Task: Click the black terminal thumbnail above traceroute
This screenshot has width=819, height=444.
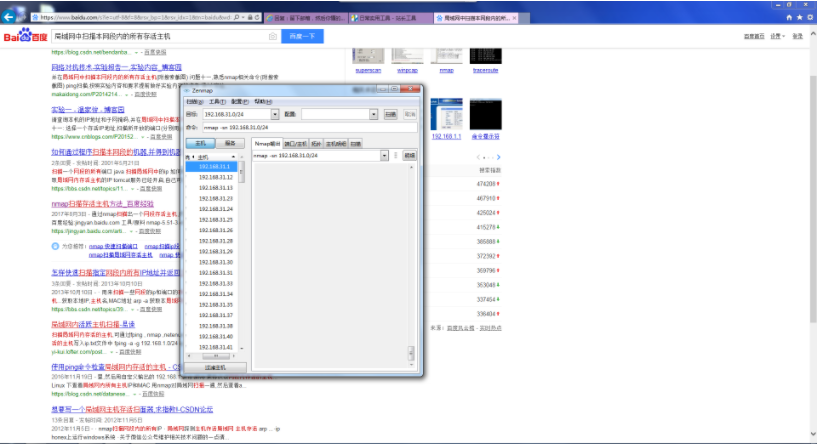Action: point(486,56)
